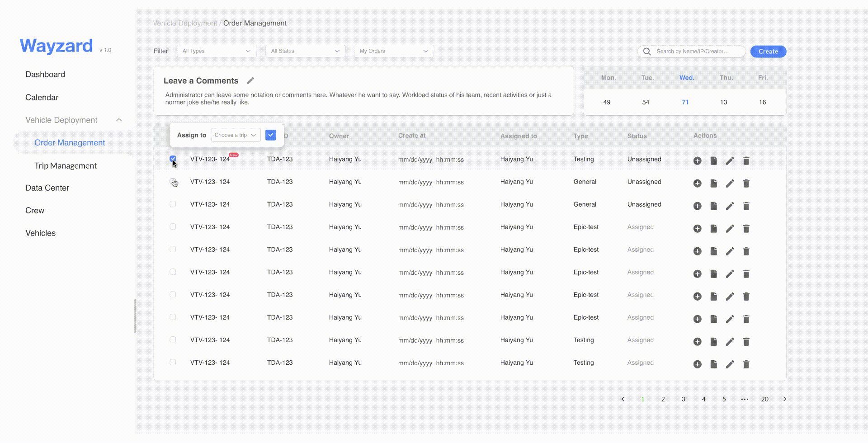868x443 pixels.
Task: Tick the checkbox of the ninth order row
Action: tap(173, 339)
